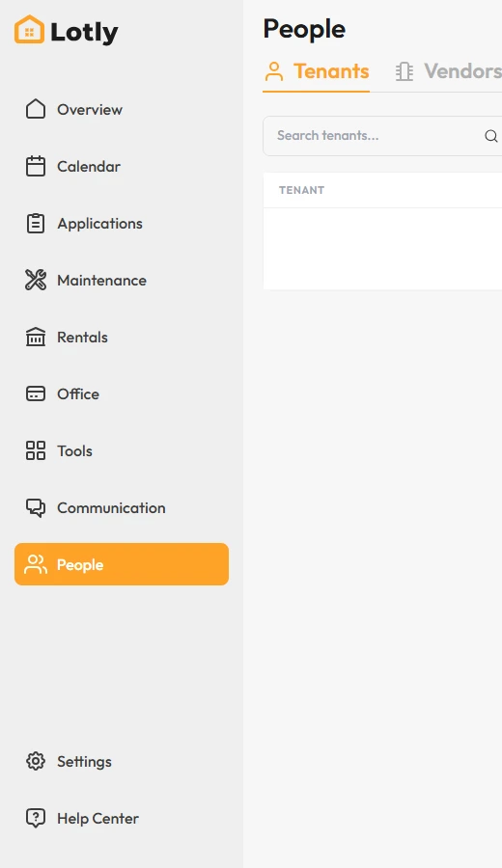Select the Office card icon

(x=36, y=393)
